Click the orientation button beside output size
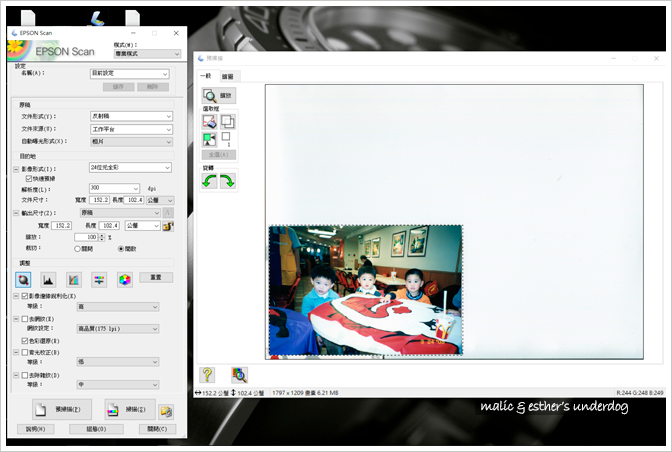The width and height of the screenshot is (672, 452). click(x=168, y=213)
